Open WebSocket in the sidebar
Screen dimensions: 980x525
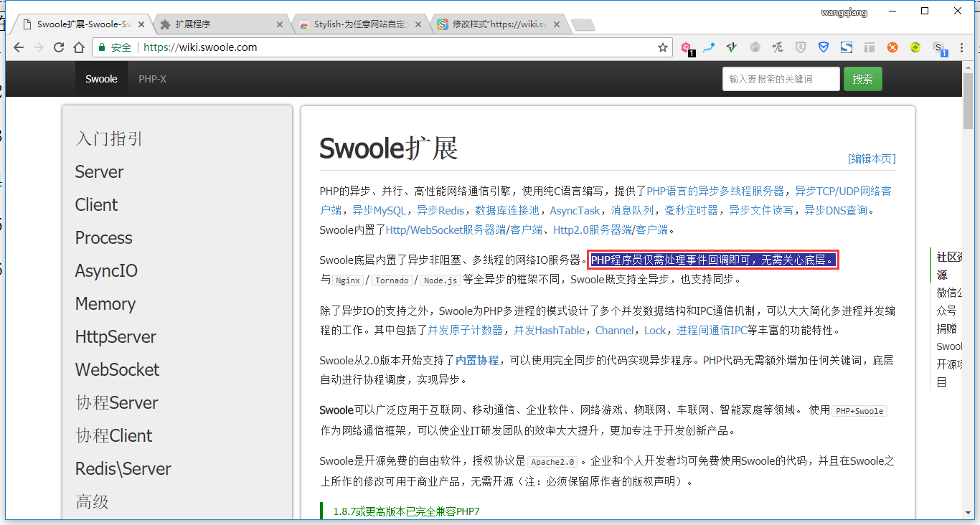117,369
